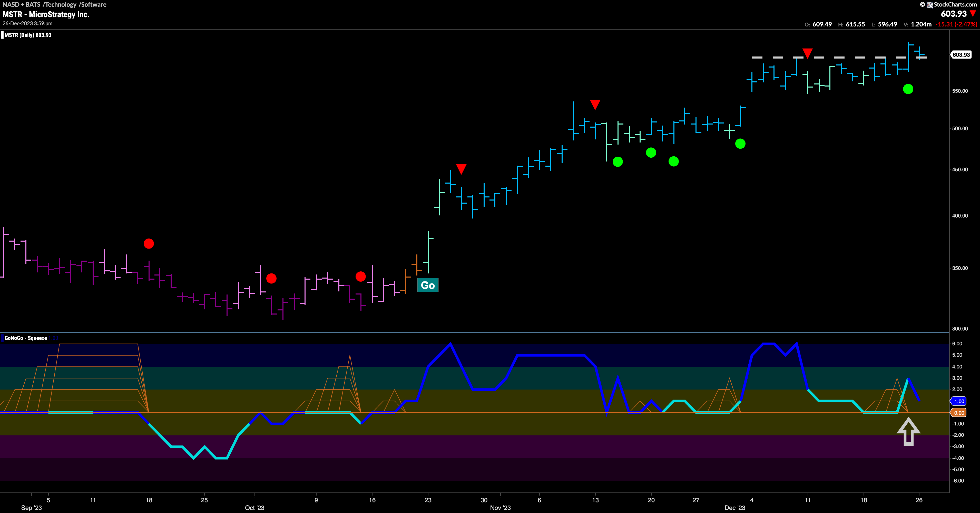Click the 'NASD + BATS /Technology /Software' text
The height and width of the screenshot is (513, 980).
pyautogui.click(x=54, y=5)
